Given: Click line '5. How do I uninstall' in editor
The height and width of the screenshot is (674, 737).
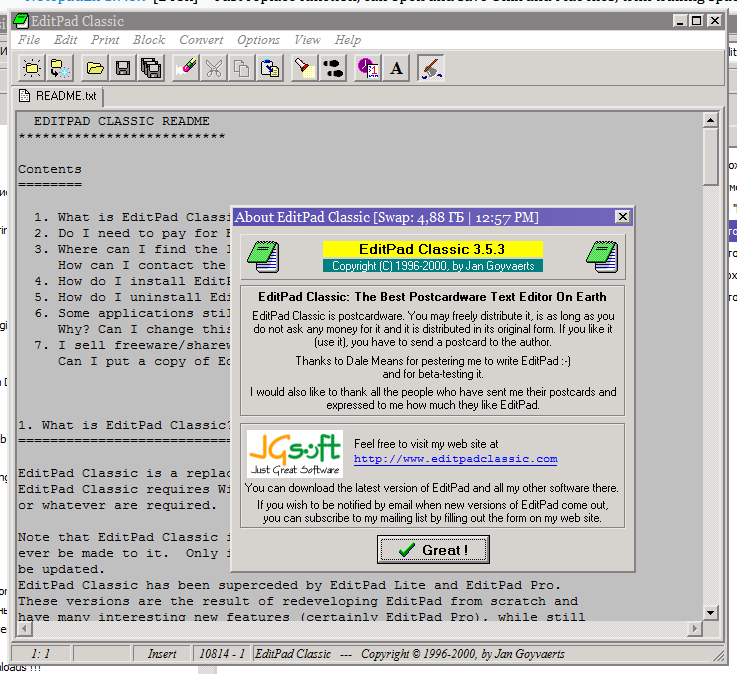Looking at the screenshot, I should point(132,297).
